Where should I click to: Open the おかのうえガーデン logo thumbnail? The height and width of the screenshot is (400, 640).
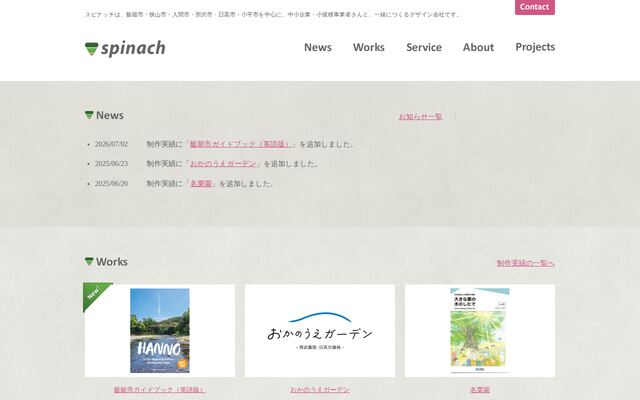tap(320, 331)
